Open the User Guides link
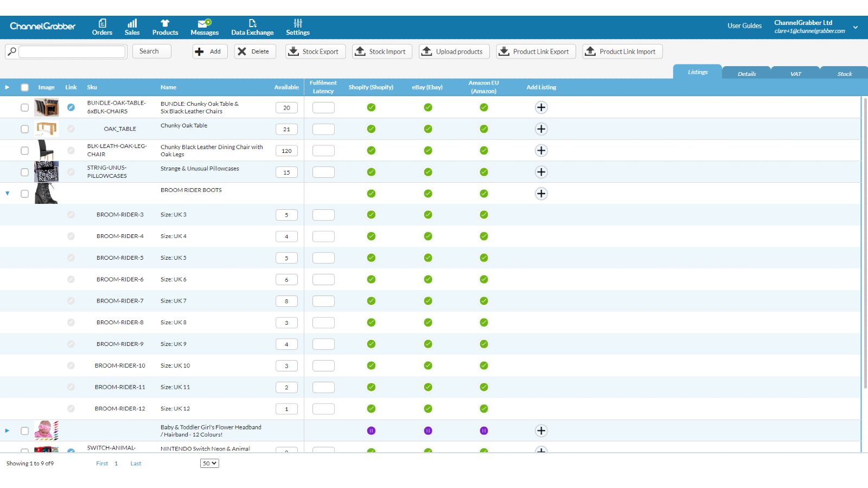The width and height of the screenshot is (868, 488). [744, 25]
